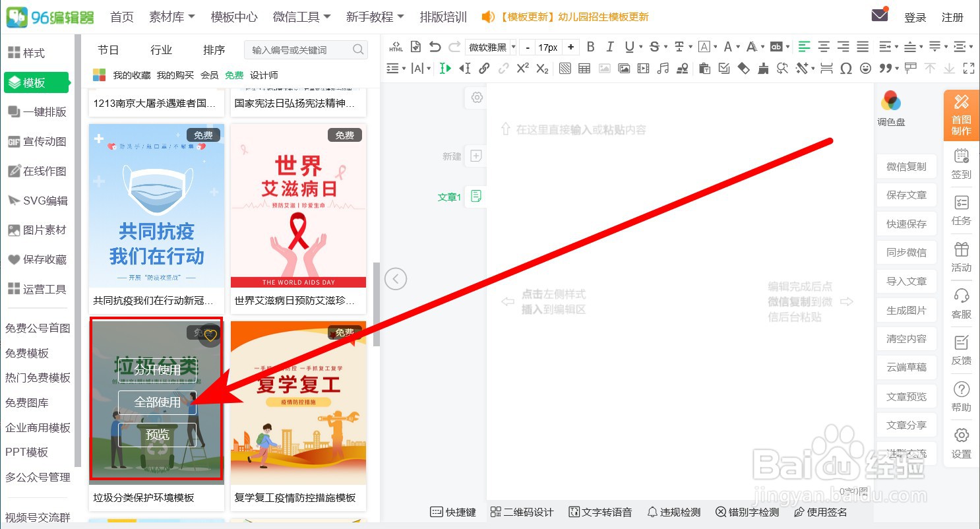This screenshot has height=529, width=980.
Task: Select the 节日 template tab
Action: click(108, 49)
